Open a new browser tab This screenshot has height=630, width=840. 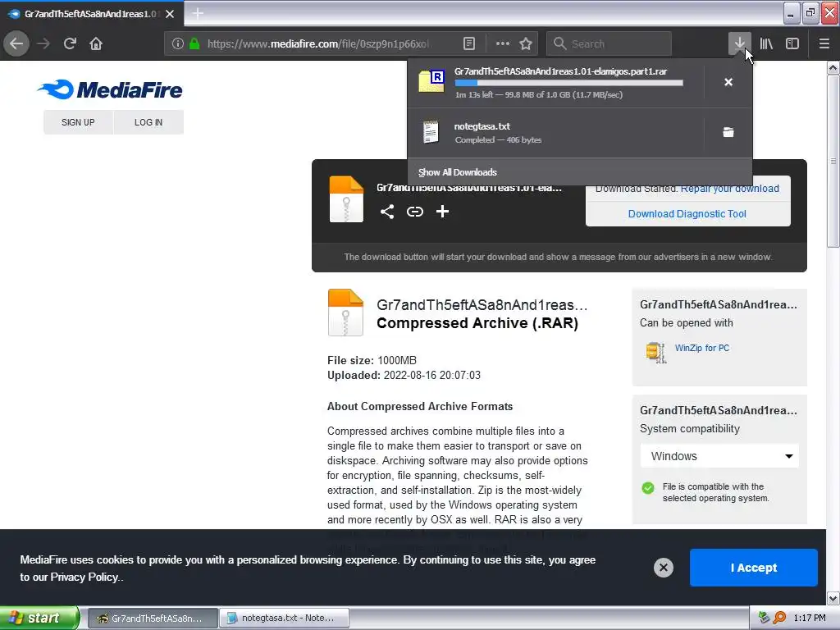(x=198, y=13)
